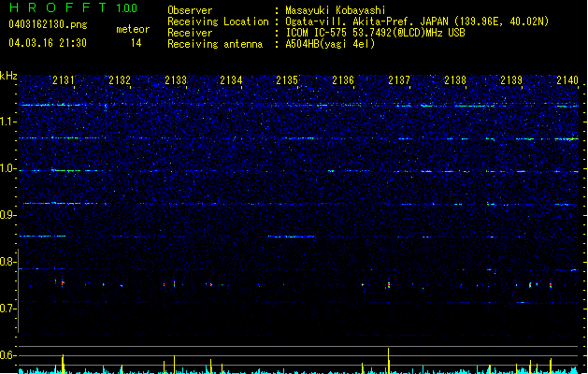Click the Observer label
This screenshot has width=588, height=374.
190,10
